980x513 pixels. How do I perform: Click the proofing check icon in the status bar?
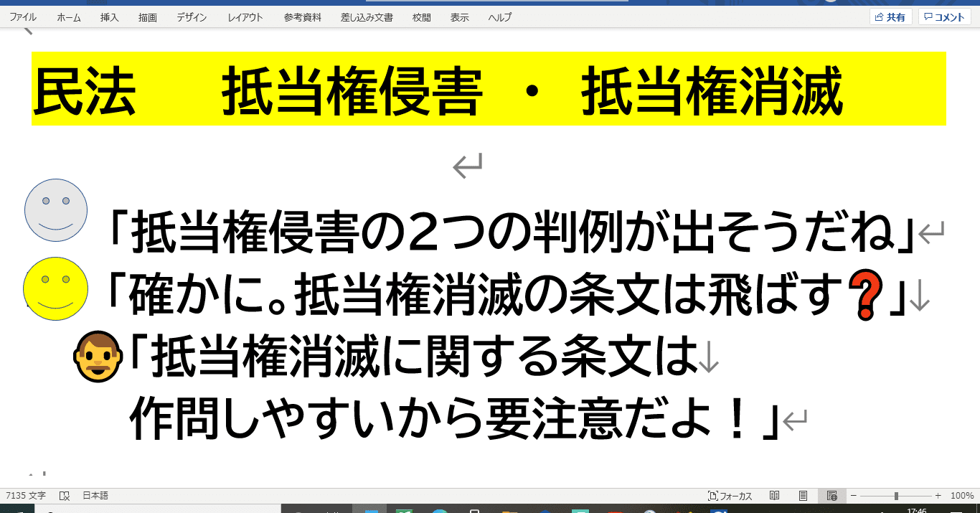tap(63, 495)
